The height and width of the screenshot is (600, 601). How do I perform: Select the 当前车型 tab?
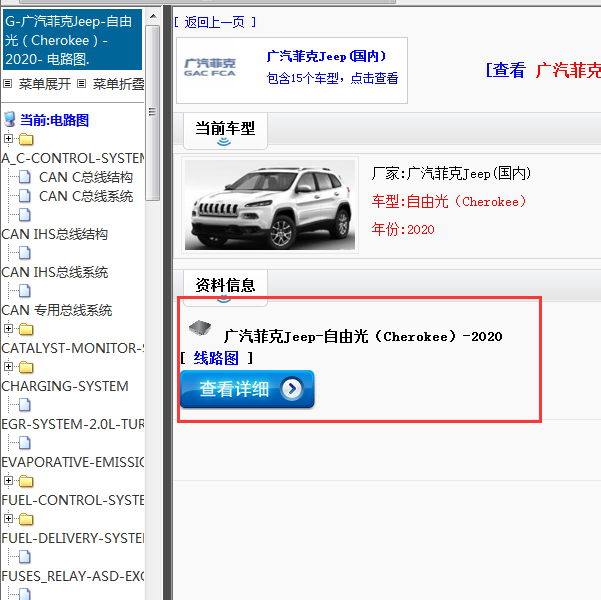(225, 130)
